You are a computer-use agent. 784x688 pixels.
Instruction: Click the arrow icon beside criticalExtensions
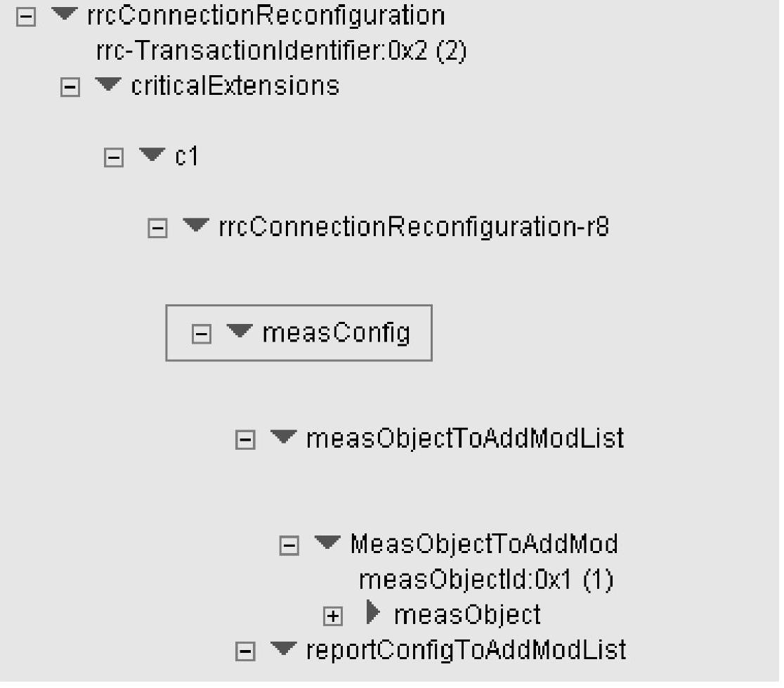click(107, 86)
